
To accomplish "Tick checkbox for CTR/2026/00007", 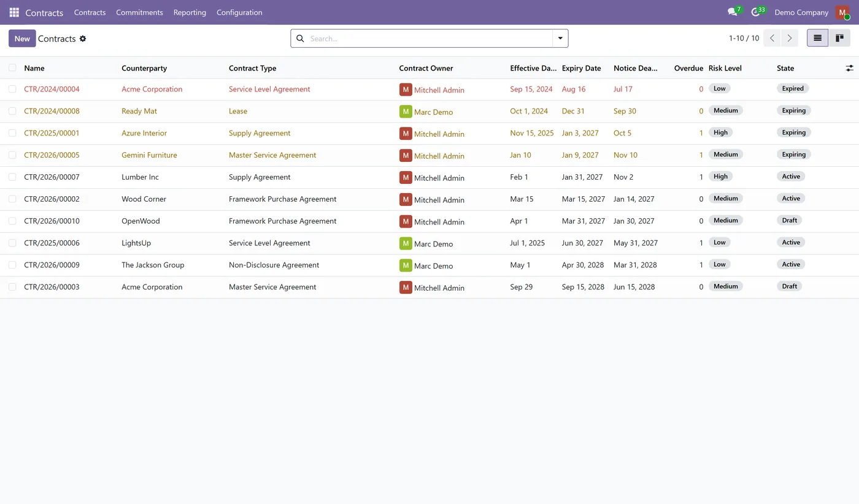I will tap(12, 177).
